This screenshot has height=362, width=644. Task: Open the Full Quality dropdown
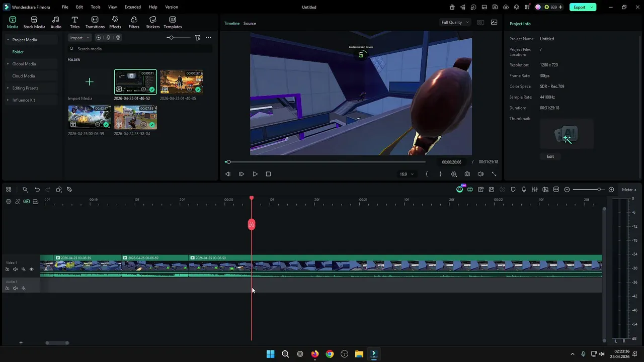click(x=455, y=22)
